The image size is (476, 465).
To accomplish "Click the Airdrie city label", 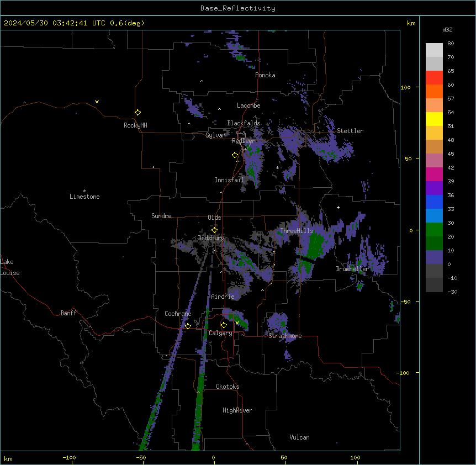I will [223, 297].
